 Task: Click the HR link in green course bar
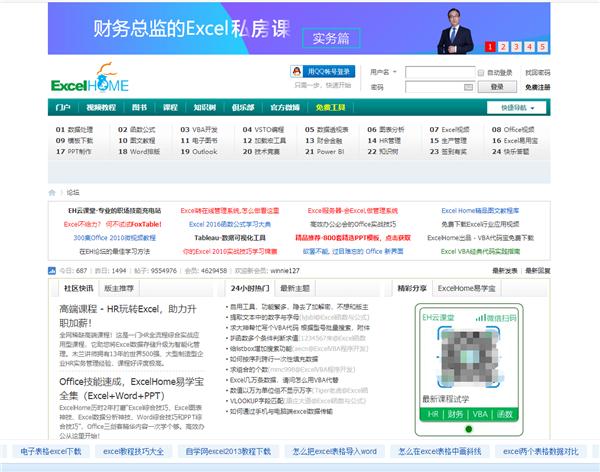click(433, 414)
